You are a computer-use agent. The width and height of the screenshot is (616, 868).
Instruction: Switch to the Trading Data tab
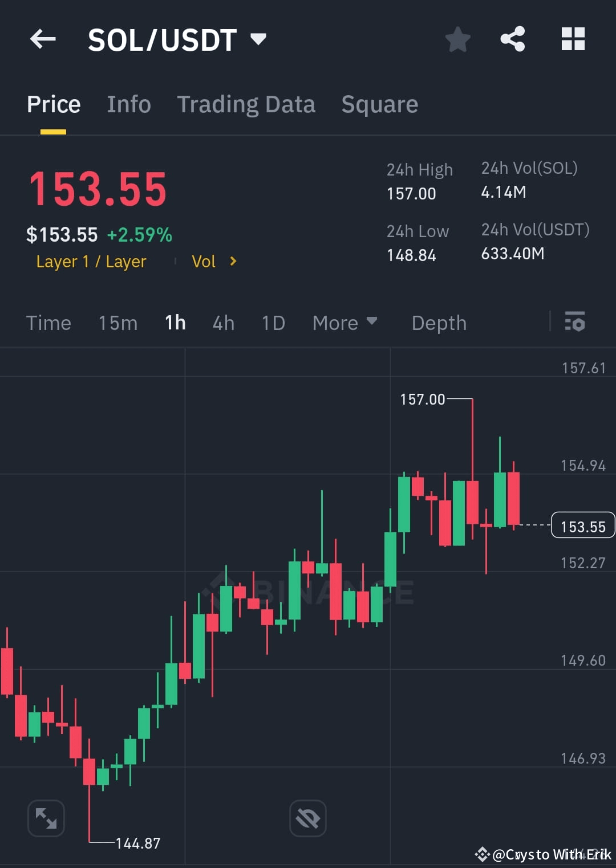(x=246, y=104)
